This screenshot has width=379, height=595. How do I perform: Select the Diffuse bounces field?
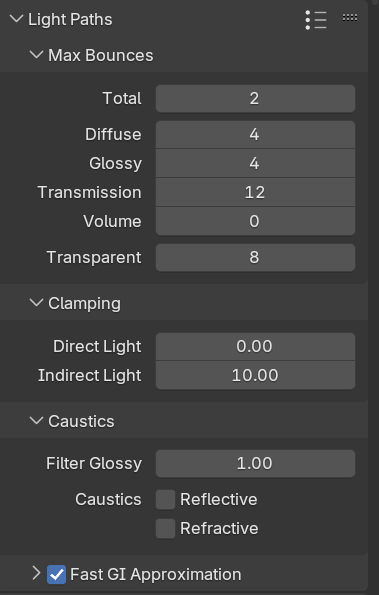pyautogui.click(x=255, y=135)
